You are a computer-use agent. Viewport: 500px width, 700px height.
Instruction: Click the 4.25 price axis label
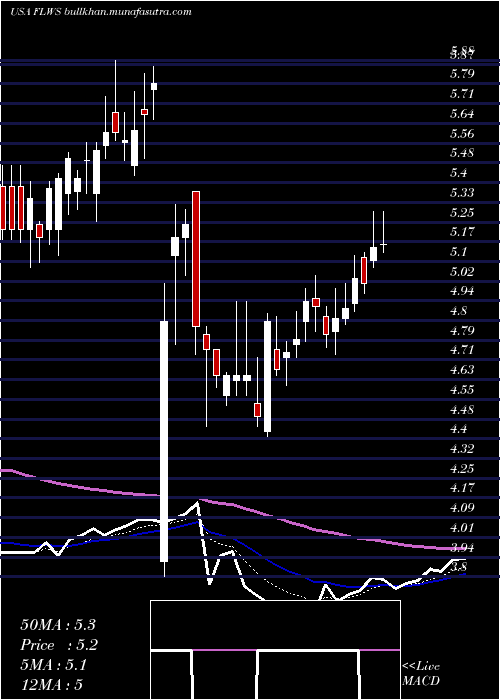point(462,468)
